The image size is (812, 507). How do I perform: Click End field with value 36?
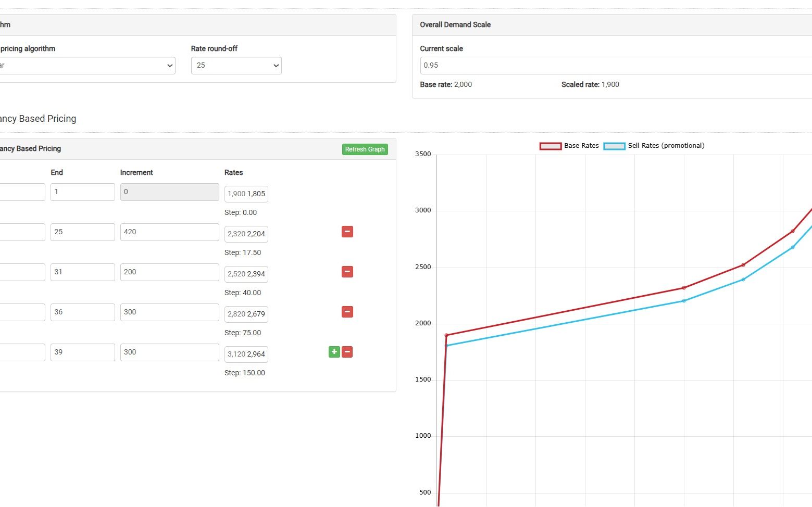click(82, 312)
